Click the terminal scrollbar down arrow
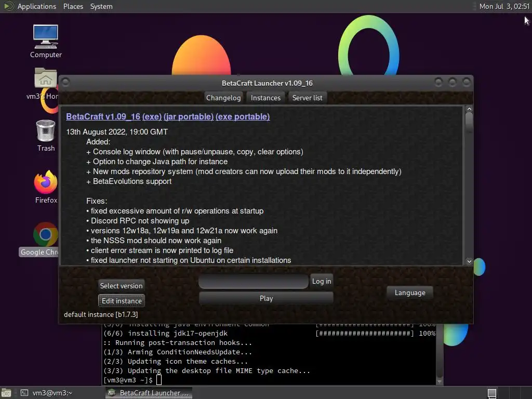Image resolution: width=532 pixels, height=399 pixels. coord(440,382)
